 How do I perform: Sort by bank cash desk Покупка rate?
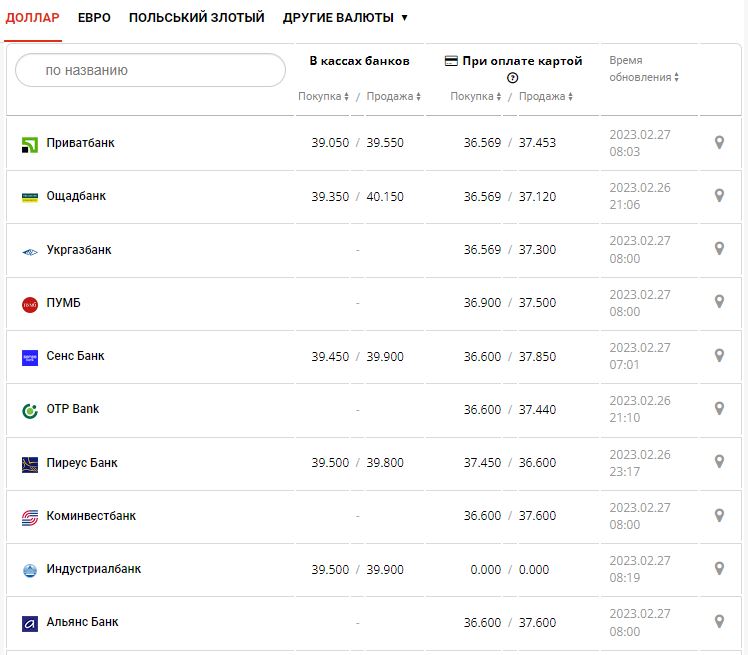[x=324, y=97]
